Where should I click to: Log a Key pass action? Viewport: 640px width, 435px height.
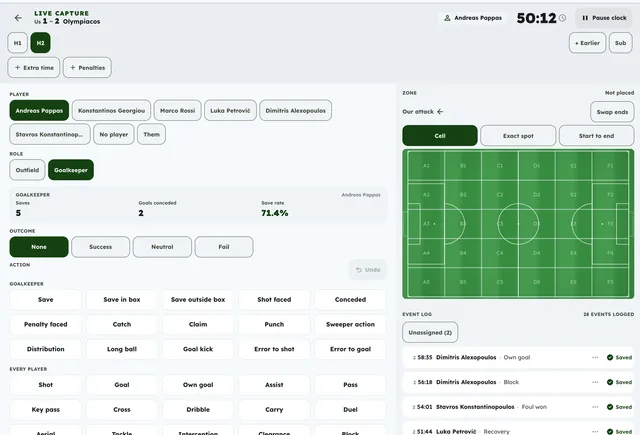coord(46,410)
